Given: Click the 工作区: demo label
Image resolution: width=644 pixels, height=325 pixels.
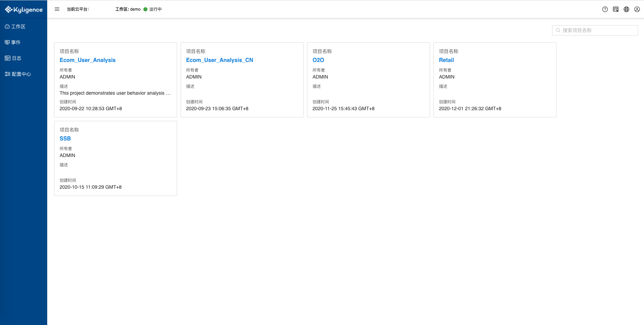Looking at the screenshot, I should click(x=128, y=9).
